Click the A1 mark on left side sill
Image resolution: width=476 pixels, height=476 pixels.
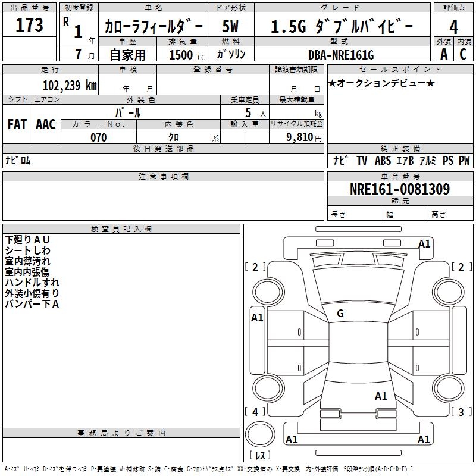[x=257, y=318]
